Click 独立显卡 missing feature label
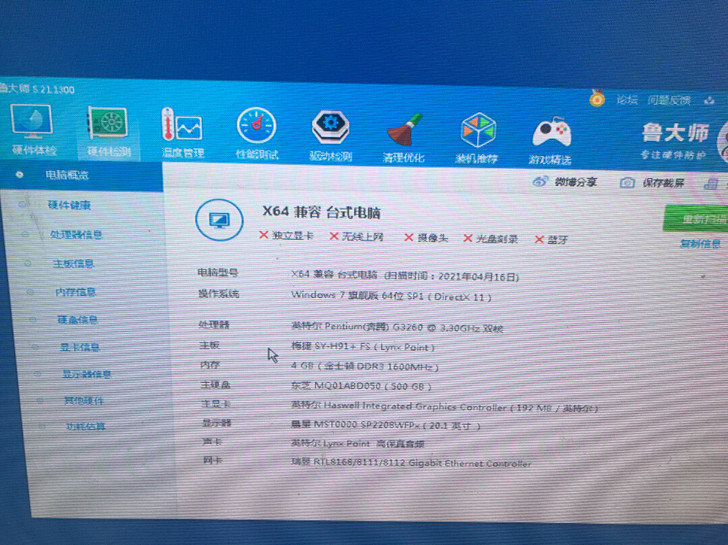Screen dimensions: 728x545 (x=293, y=235)
